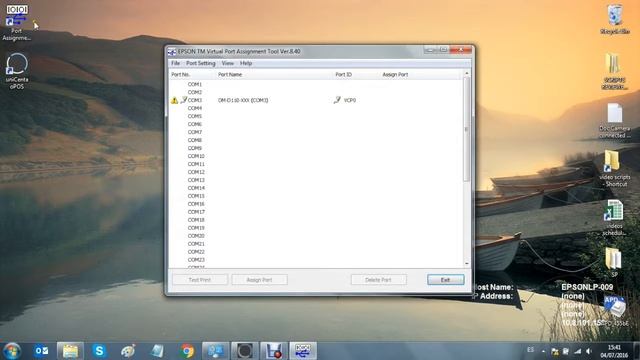Open Outlook from the taskbar

click(x=41, y=351)
